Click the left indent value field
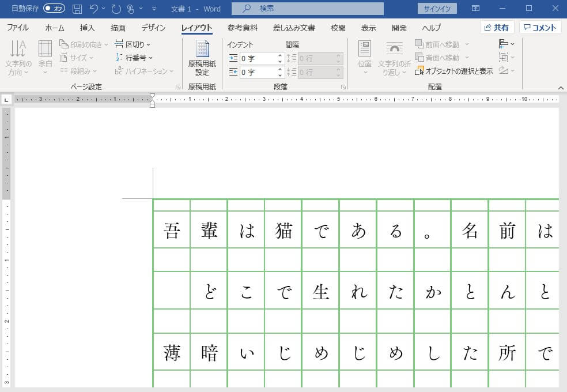The image size is (567, 392). point(258,58)
